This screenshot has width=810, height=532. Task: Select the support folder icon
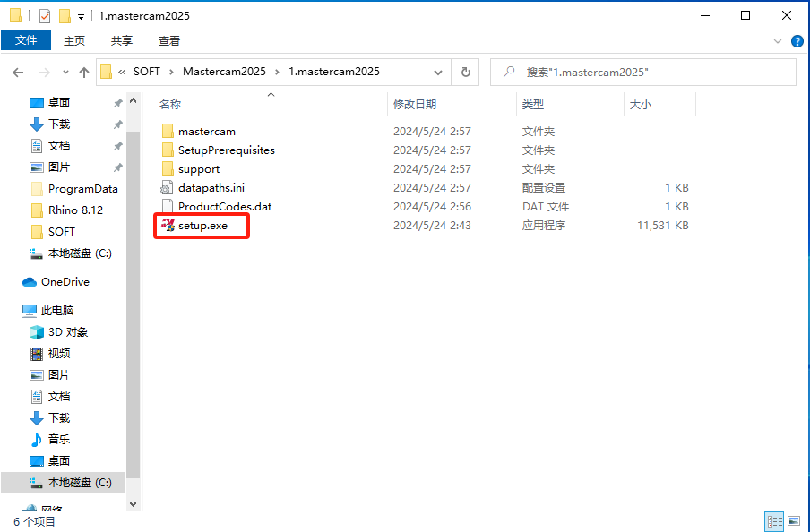click(168, 169)
